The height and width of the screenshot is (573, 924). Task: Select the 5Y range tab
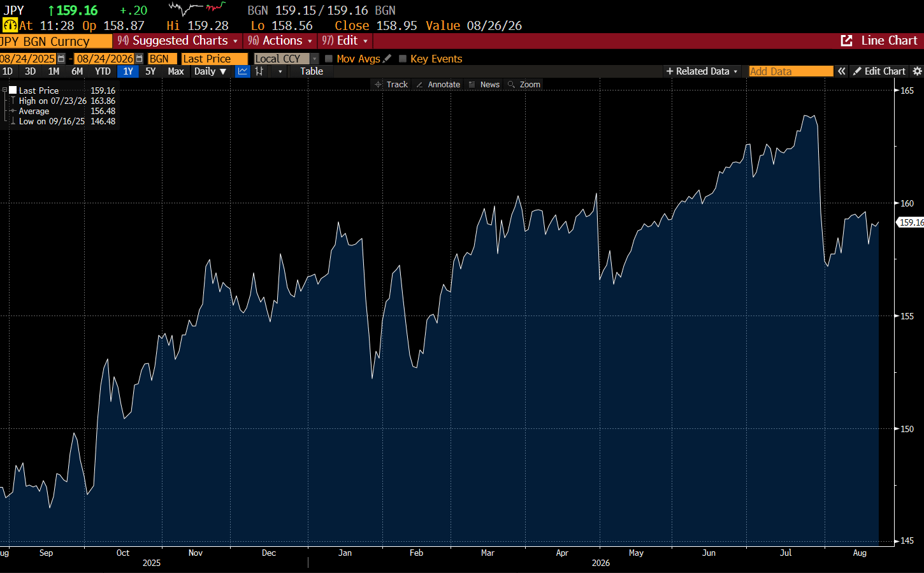tap(150, 71)
